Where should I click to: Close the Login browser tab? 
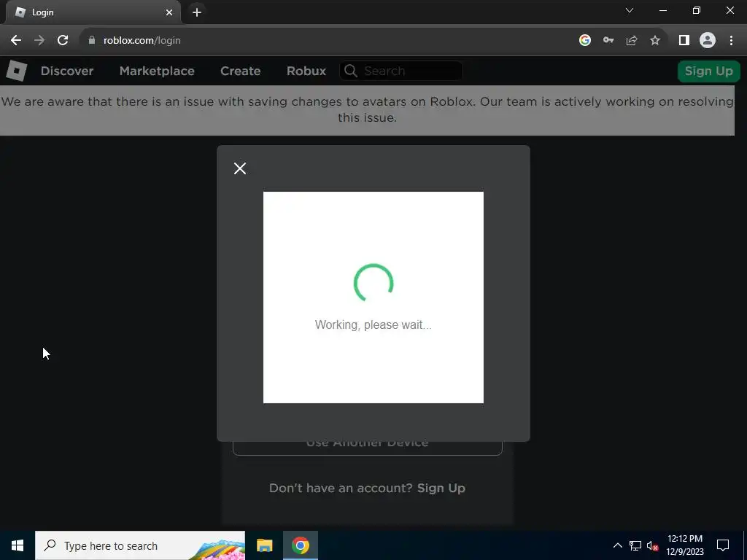(x=169, y=12)
